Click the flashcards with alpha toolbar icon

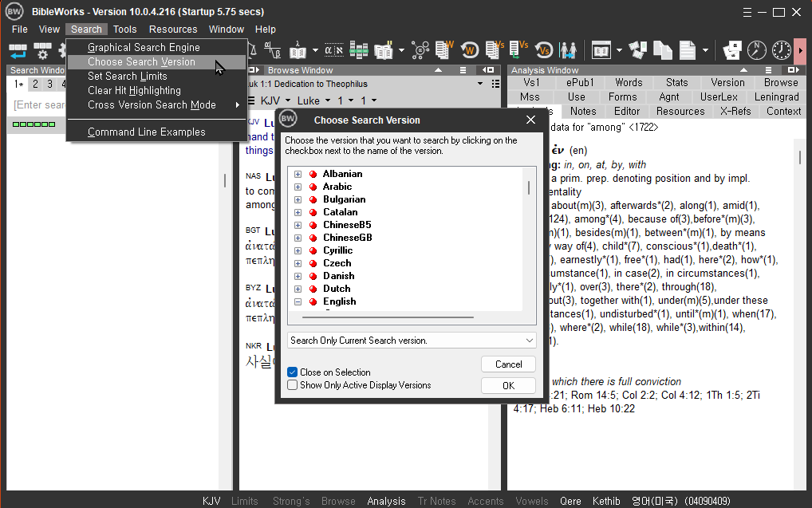click(x=732, y=50)
